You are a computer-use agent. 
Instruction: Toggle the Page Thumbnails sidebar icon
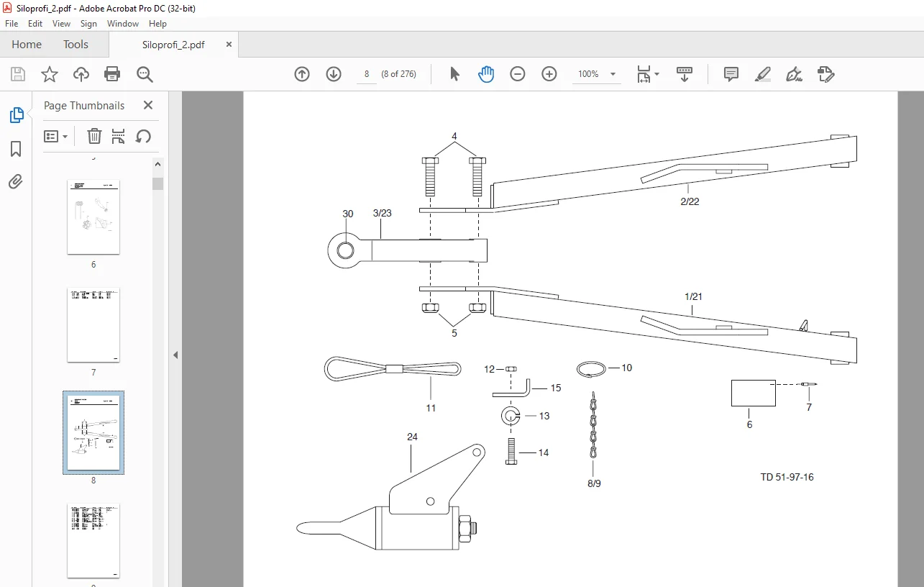(16, 115)
